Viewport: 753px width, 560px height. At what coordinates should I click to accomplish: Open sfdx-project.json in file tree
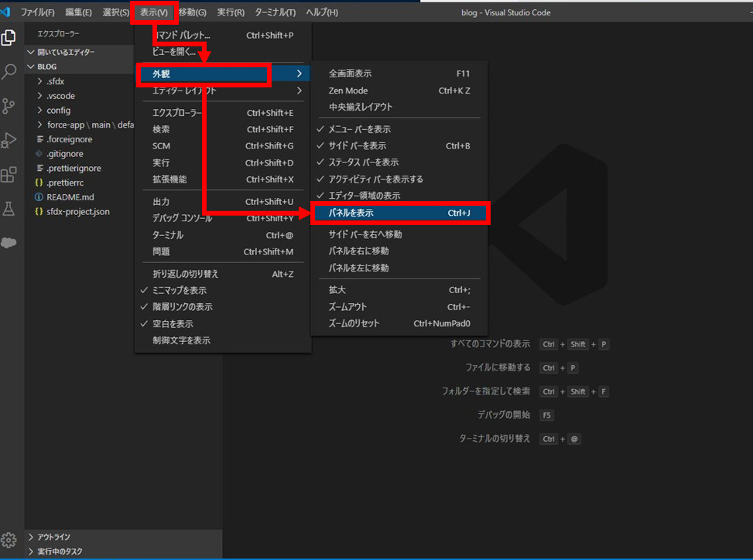pyautogui.click(x=77, y=211)
